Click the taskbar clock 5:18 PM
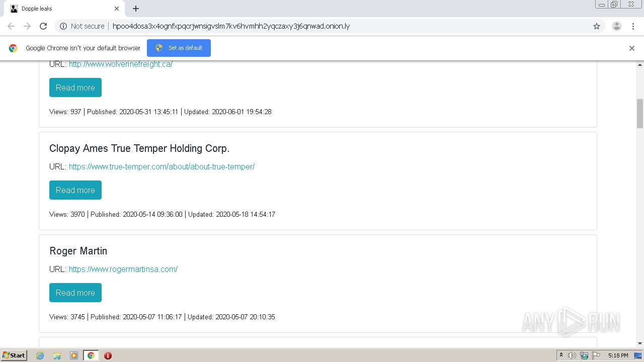The image size is (644, 362). pyautogui.click(x=618, y=355)
